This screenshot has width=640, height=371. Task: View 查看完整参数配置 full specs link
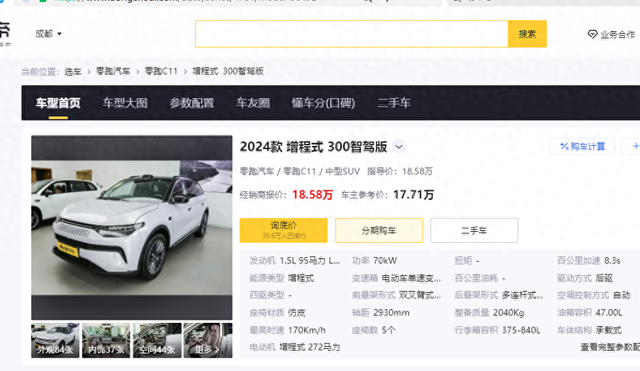pos(610,347)
